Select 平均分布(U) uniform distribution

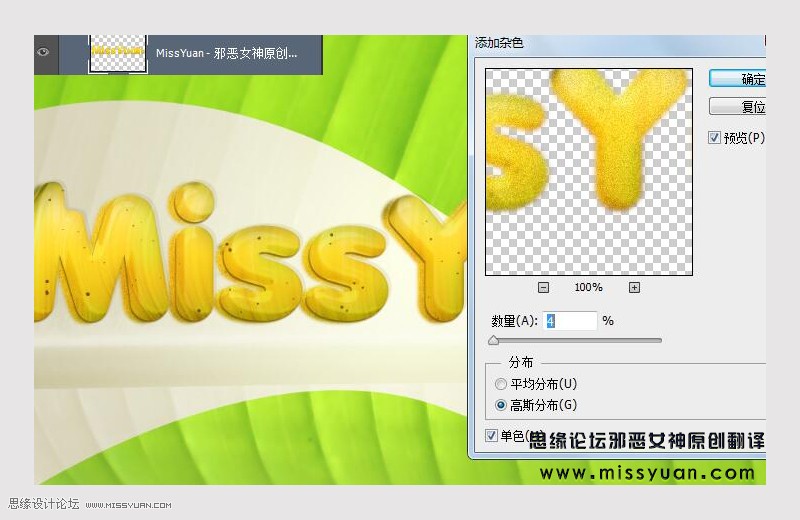click(501, 383)
